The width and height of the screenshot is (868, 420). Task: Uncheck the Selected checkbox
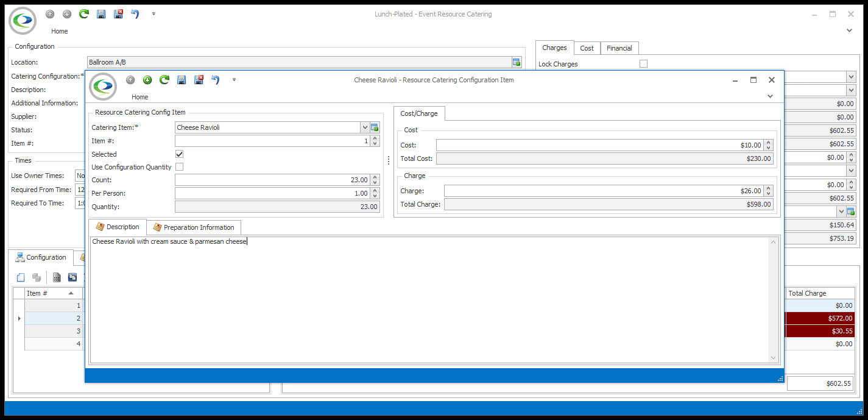tap(179, 154)
